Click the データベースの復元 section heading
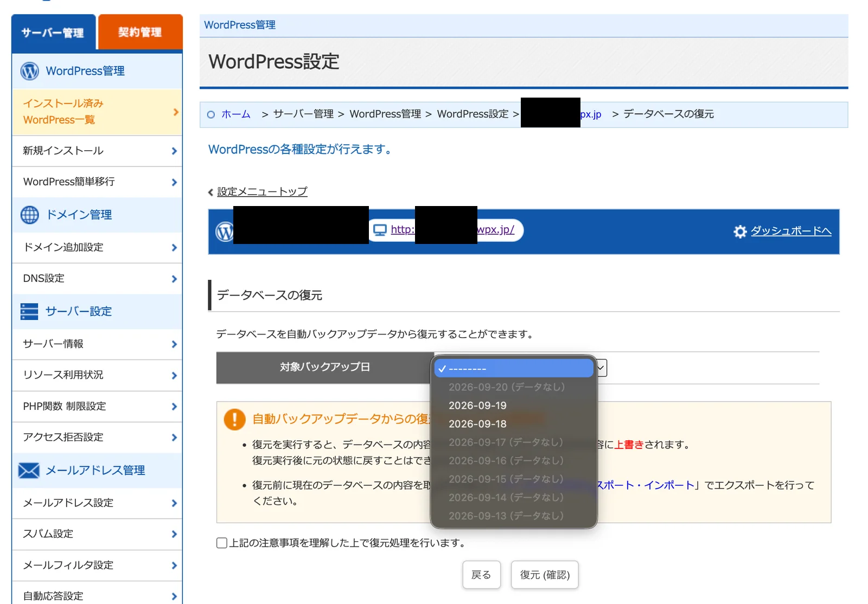Image resolution: width=868 pixels, height=604 pixels. (270, 295)
